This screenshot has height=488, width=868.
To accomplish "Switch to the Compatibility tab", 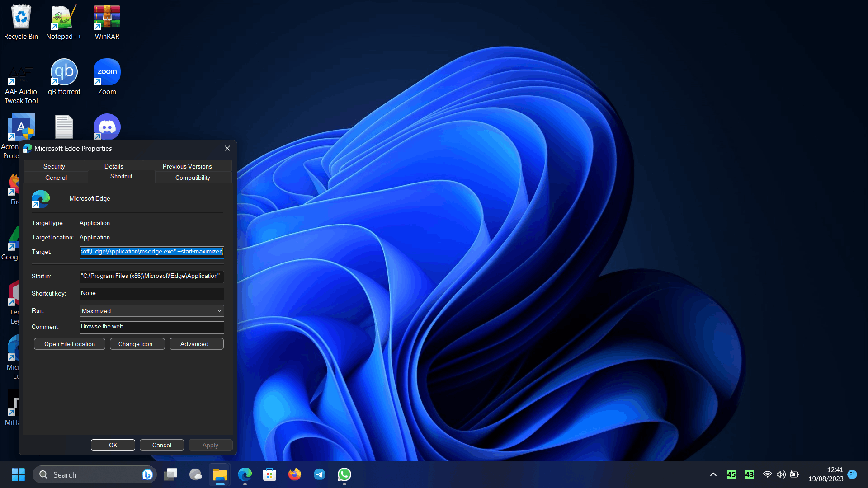I will click(193, 178).
